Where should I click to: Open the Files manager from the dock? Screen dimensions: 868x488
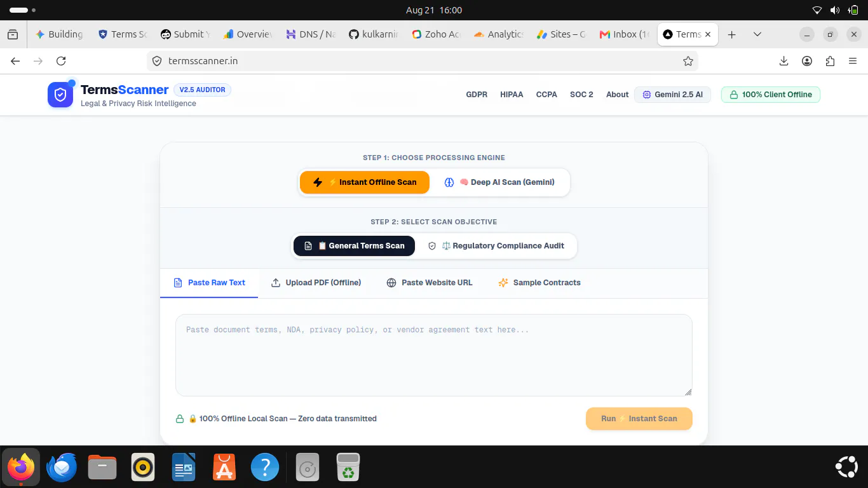(x=102, y=468)
